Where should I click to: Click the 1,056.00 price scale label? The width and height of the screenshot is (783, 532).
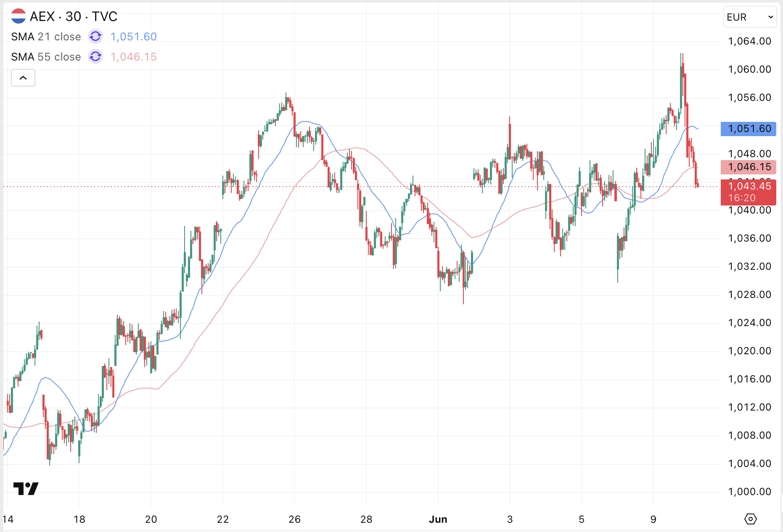click(x=750, y=97)
